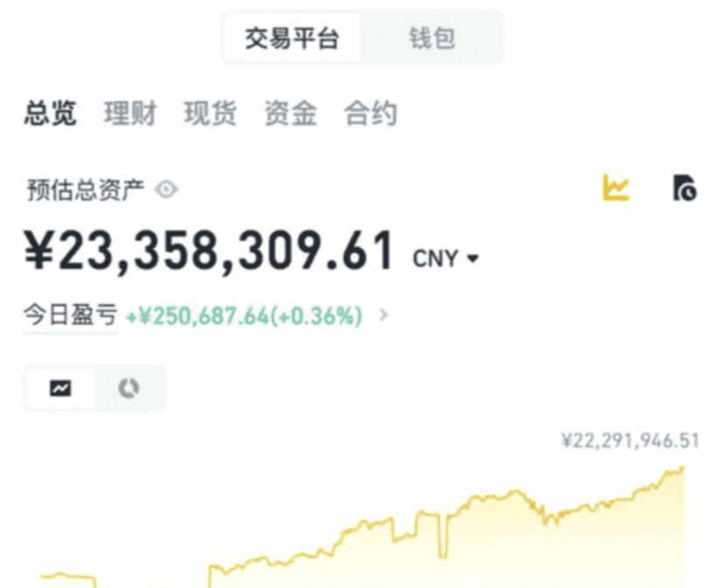Click the CNY currency label
Image resolution: width=724 pixels, height=588 pixels.
point(435,259)
